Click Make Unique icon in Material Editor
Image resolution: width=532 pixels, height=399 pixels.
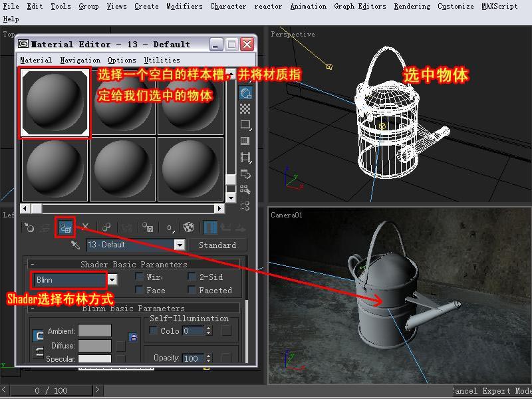coord(127,227)
